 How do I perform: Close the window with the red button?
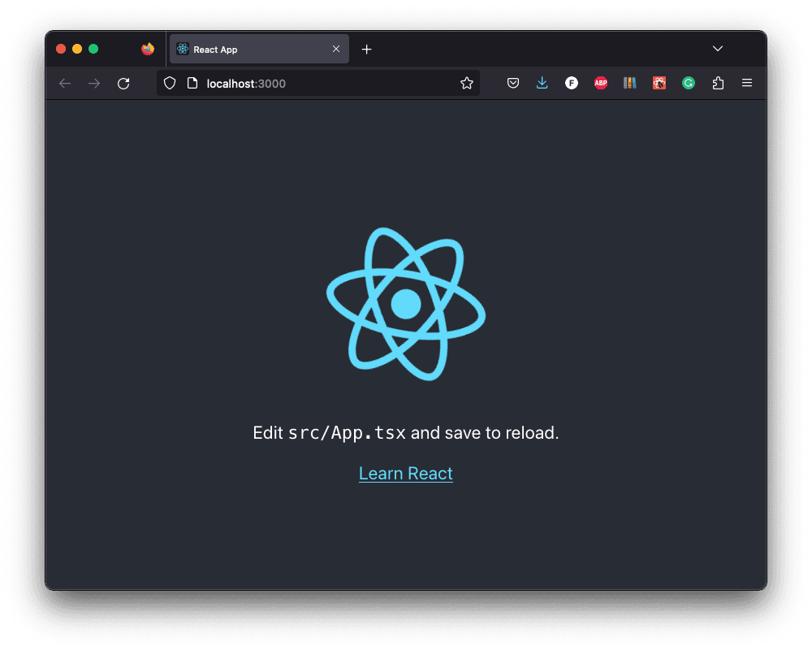point(61,49)
